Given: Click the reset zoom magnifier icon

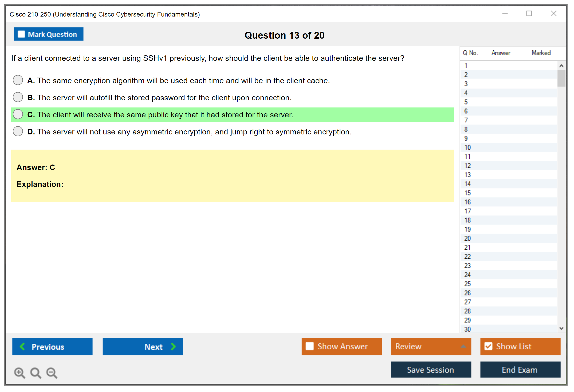Looking at the screenshot, I should click(x=36, y=373).
